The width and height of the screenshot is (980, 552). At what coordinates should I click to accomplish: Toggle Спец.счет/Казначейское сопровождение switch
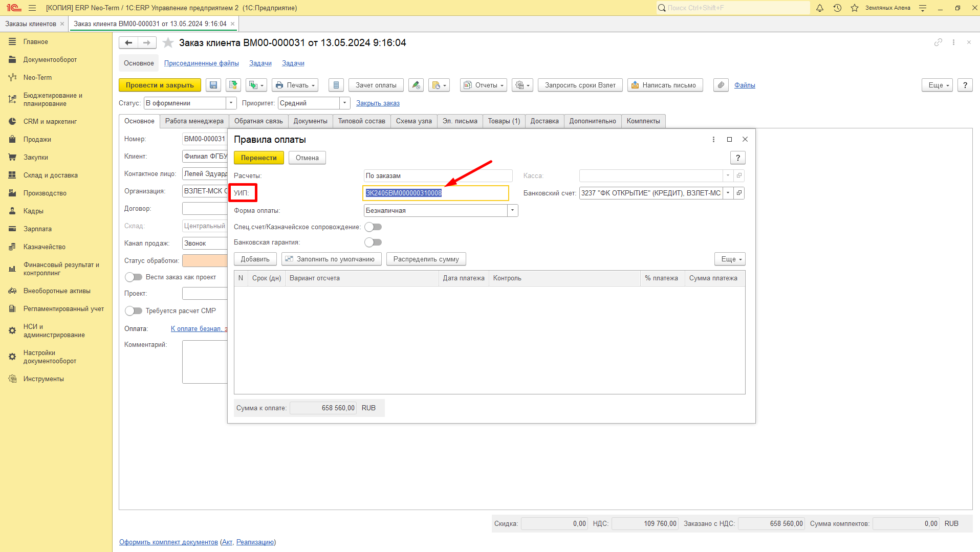373,227
